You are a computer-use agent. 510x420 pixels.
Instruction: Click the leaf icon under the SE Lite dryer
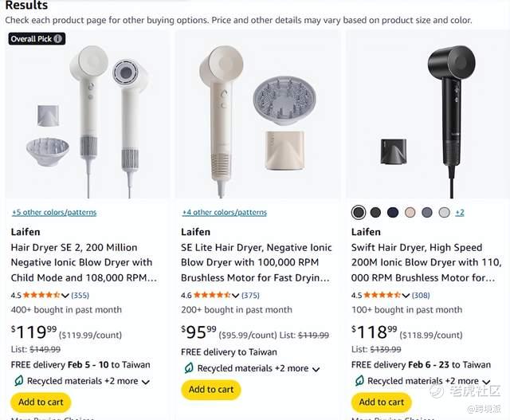(x=189, y=368)
